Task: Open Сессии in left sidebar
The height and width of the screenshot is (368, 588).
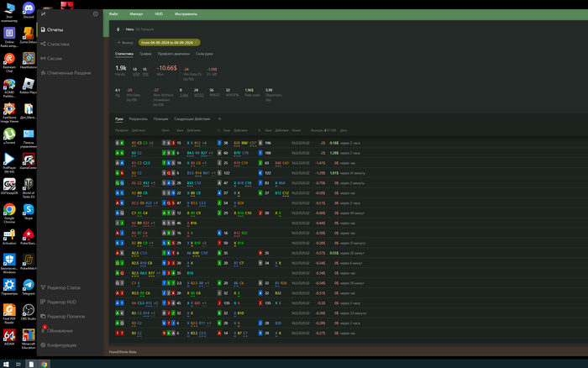Action: point(55,59)
